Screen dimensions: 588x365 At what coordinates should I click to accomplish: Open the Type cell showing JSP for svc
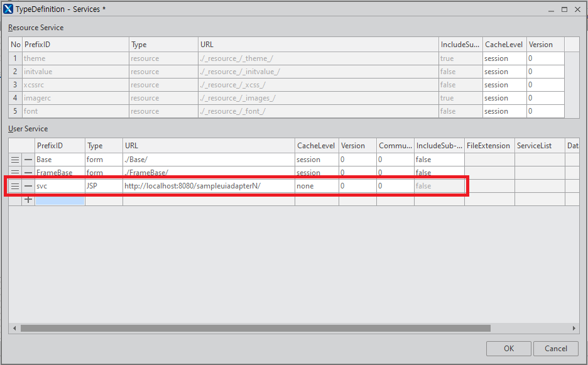103,186
